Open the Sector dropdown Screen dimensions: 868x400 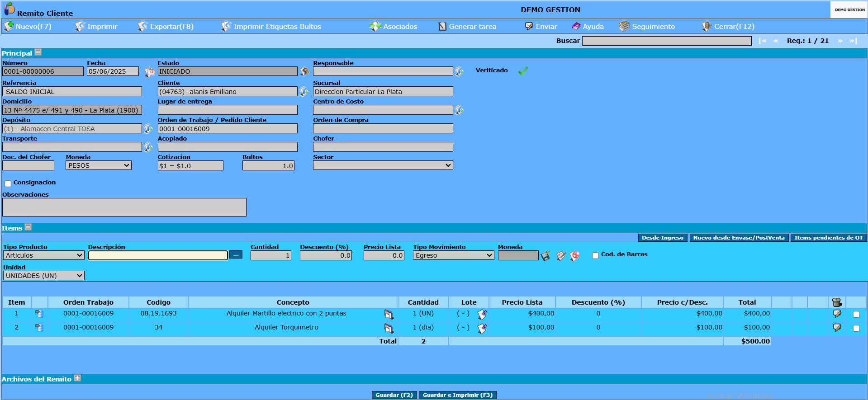pos(383,165)
